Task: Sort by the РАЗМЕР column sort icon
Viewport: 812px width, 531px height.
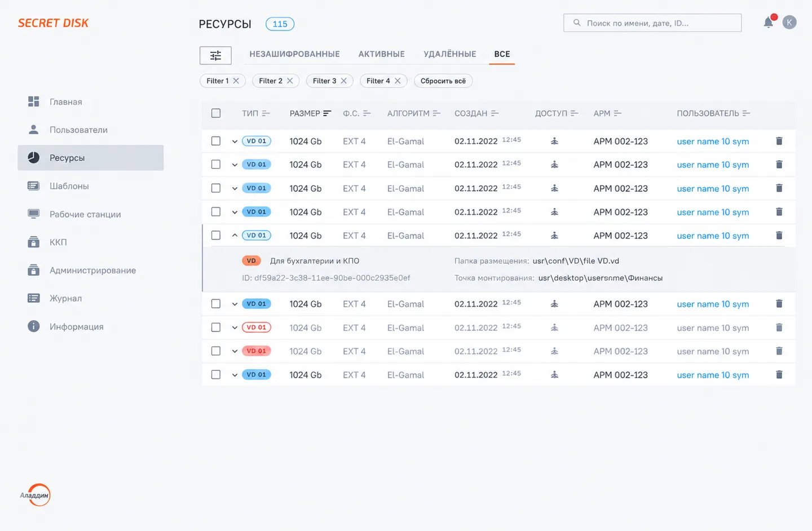Action: [x=327, y=113]
